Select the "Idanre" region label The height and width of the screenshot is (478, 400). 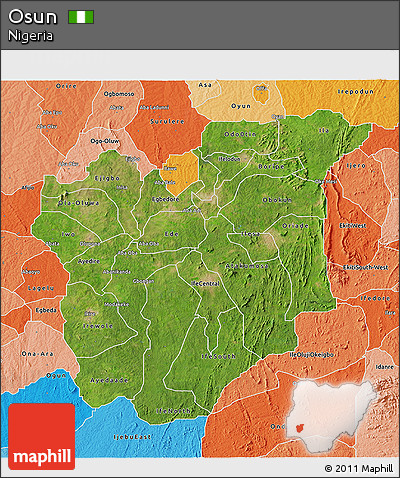pyautogui.click(x=384, y=367)
